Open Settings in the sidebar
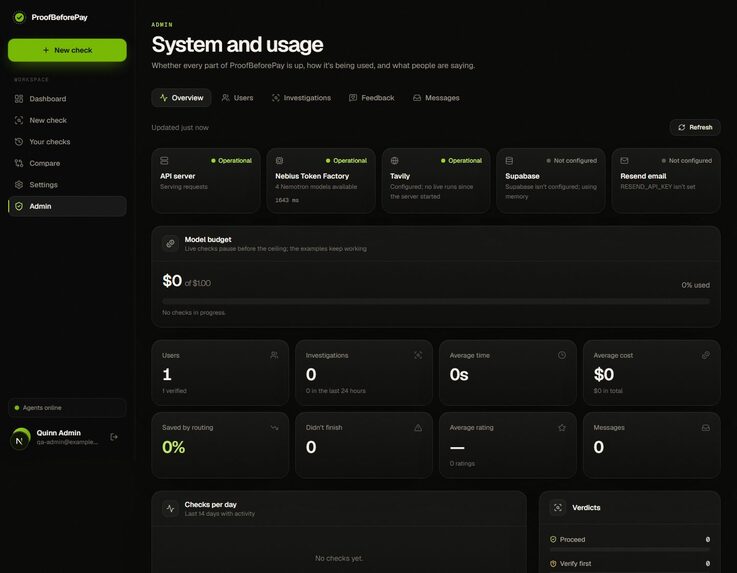 point(67,185)
